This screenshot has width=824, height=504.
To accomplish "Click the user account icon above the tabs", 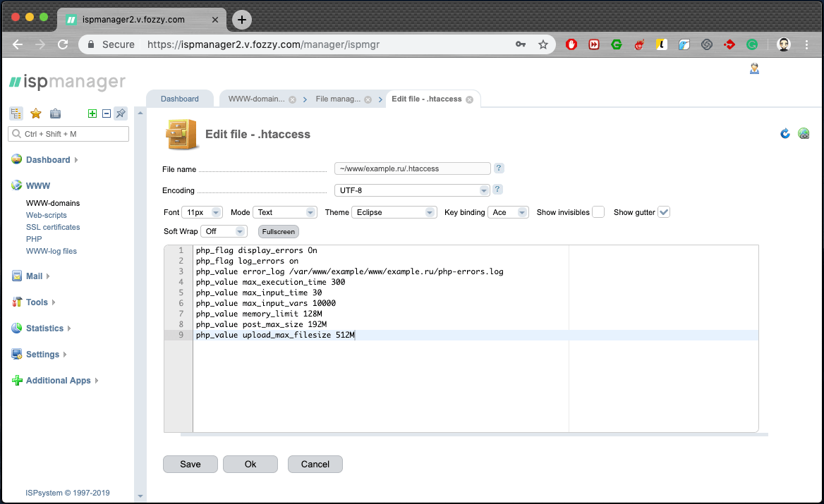I will tap(754, 68).
